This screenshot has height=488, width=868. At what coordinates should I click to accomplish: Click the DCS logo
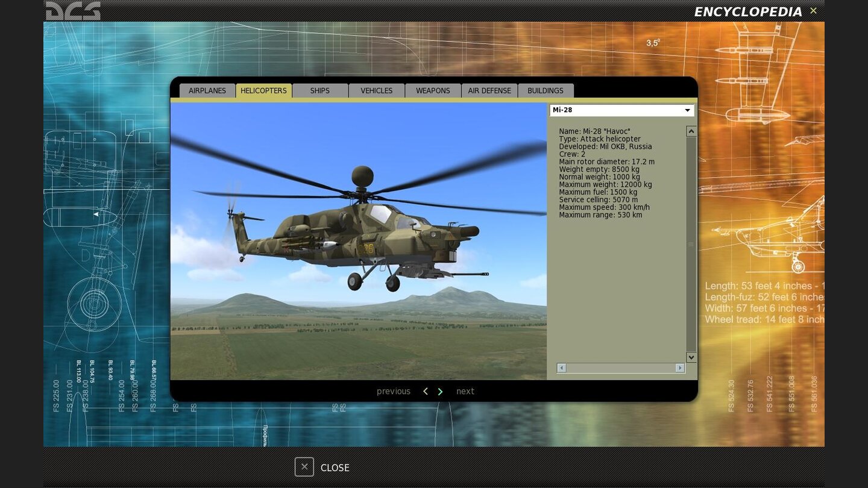click(73, 11)
